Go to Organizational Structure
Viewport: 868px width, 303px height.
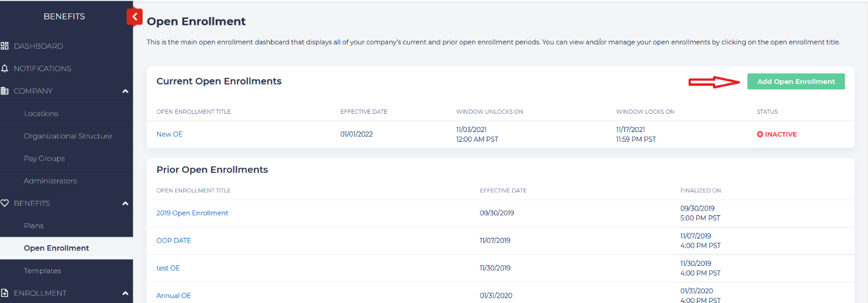click(68, 136)
